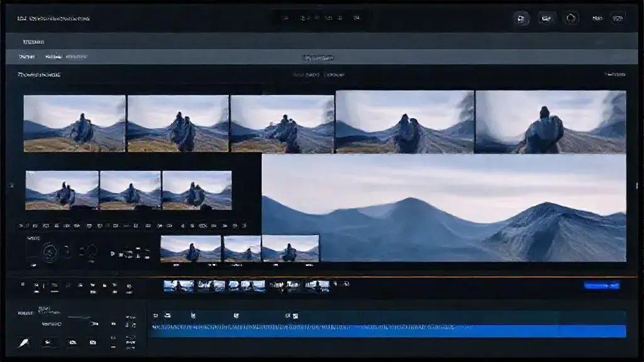Select the first clip thumbnail in the media bin
644x362 pixels.
tap(72, 123)
